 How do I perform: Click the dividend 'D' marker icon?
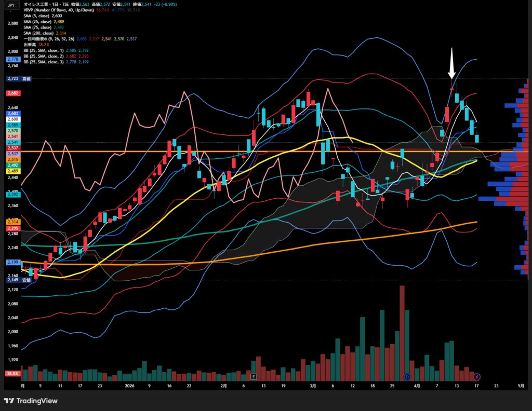(x=407, y=376)
